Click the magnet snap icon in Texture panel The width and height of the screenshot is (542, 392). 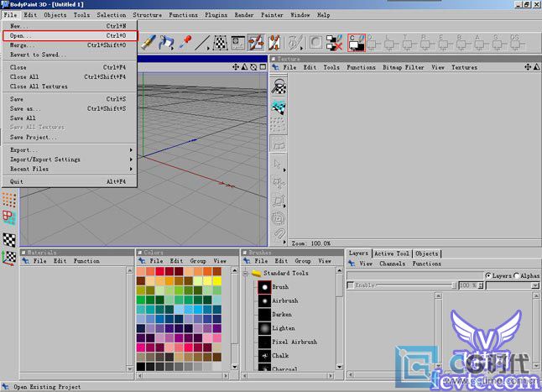279,235
